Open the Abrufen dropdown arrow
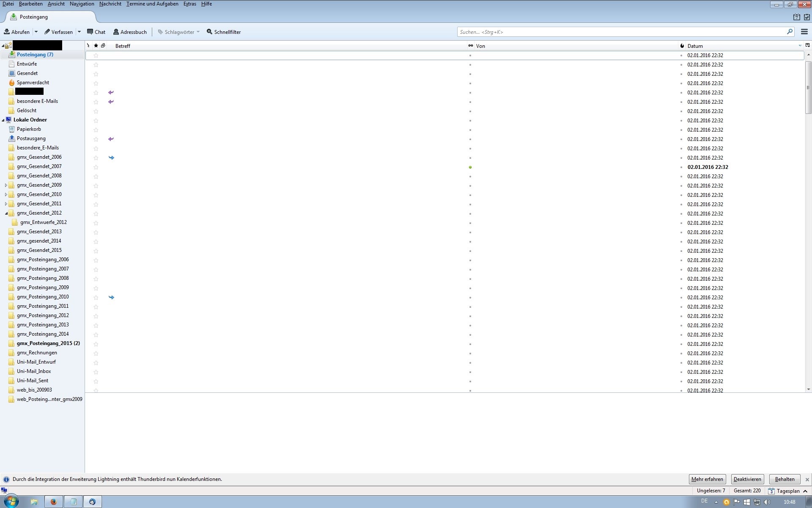 click(x=36, y=32)
